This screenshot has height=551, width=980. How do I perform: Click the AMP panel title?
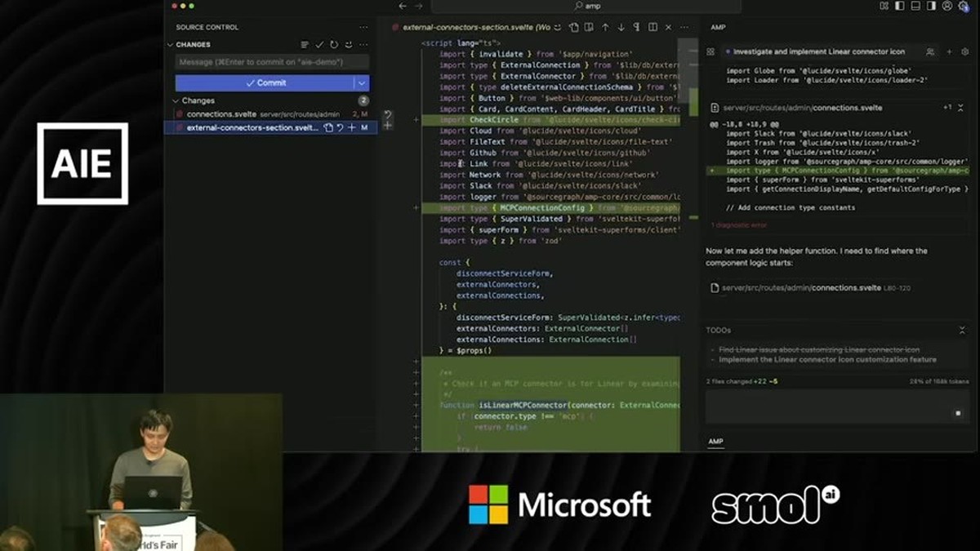[718, 27]
